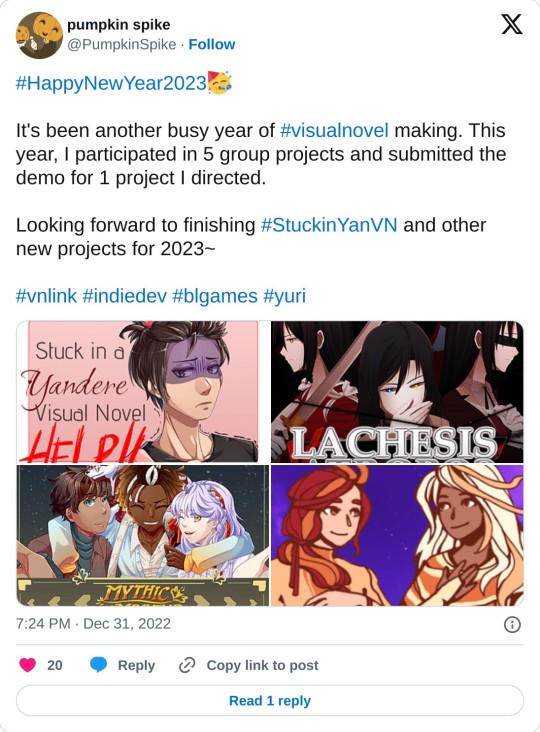Open the #HappyNewYear2023 hashtag

[111, 83]
